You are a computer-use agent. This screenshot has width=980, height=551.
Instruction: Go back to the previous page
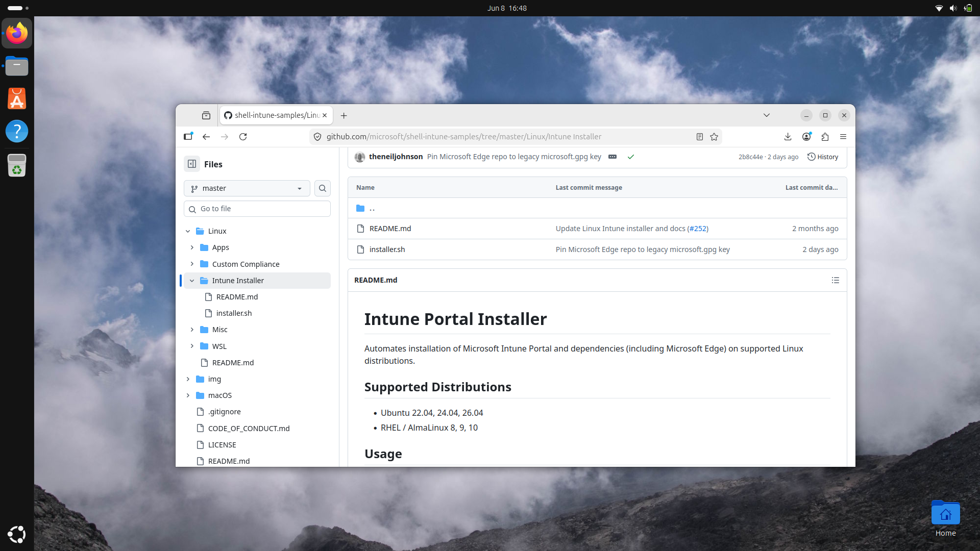206,137
